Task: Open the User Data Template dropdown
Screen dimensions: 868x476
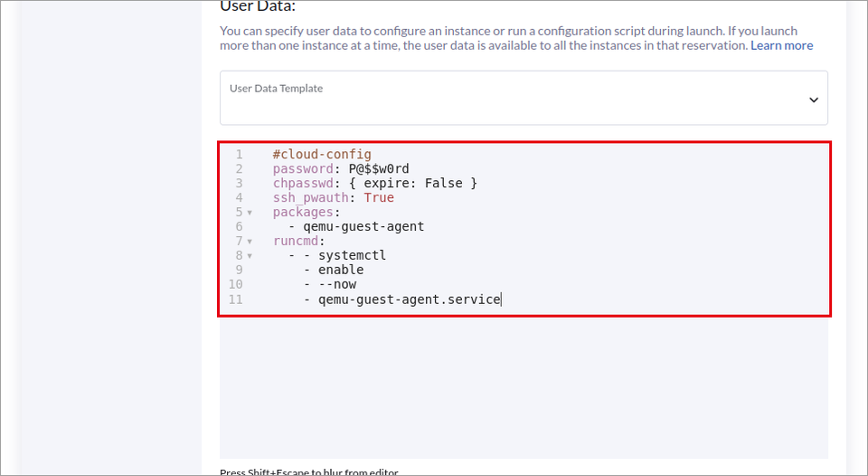Action: click(x=524, y=98)
